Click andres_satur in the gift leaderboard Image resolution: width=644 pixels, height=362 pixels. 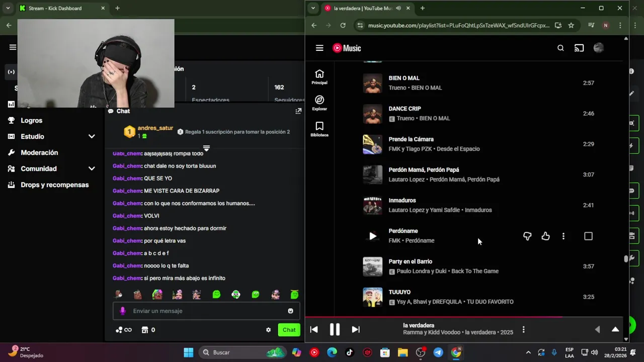(155, 128)
